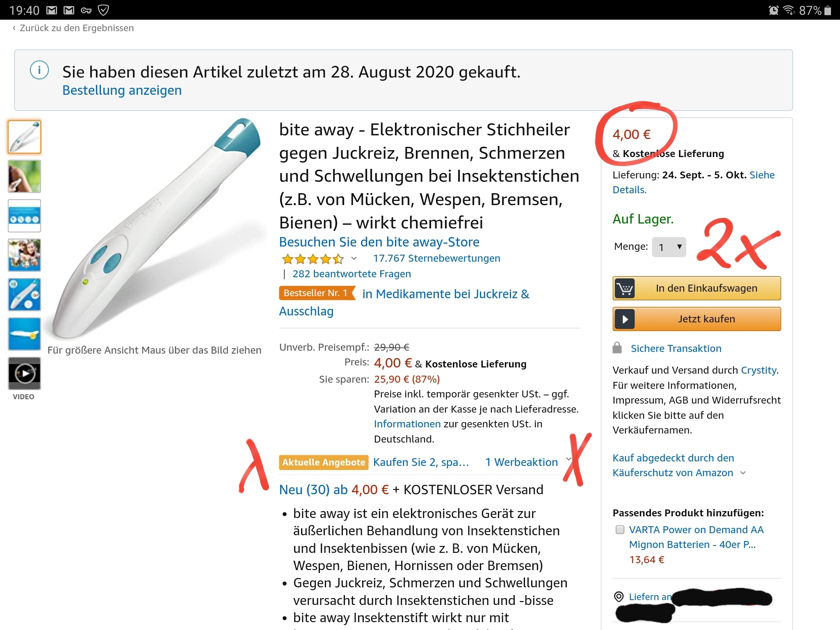Open seller Crystity's page
The width and height of the screenshot is (840, 630).
click(758, 370)
